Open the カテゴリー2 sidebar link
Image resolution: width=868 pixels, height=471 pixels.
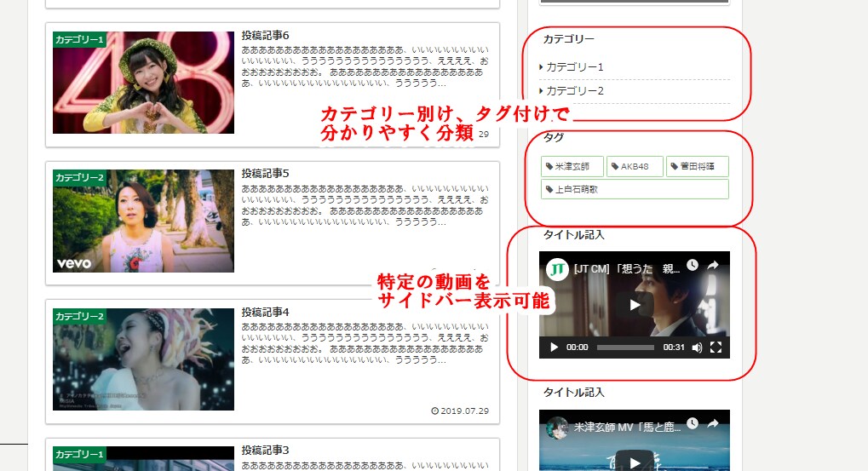[x=575, y=91]
